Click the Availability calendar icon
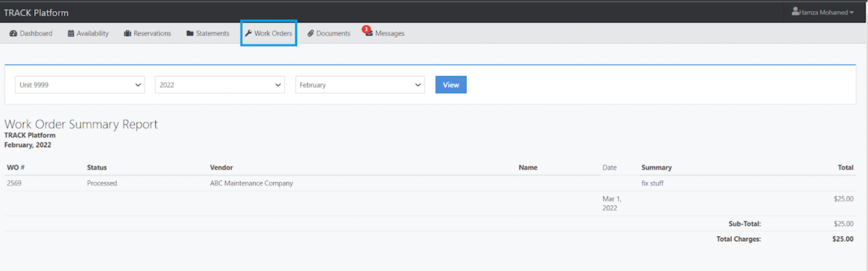 click(x=71, y=34)
